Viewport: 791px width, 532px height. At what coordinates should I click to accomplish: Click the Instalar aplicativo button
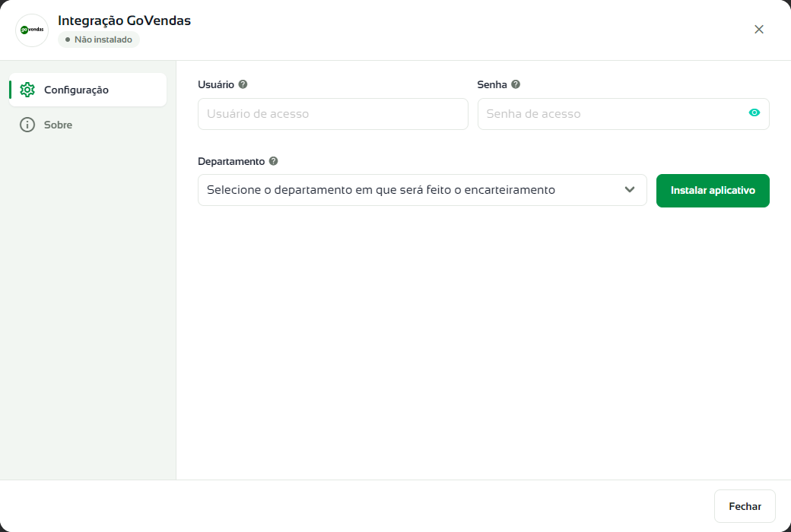tap(713, 191)
